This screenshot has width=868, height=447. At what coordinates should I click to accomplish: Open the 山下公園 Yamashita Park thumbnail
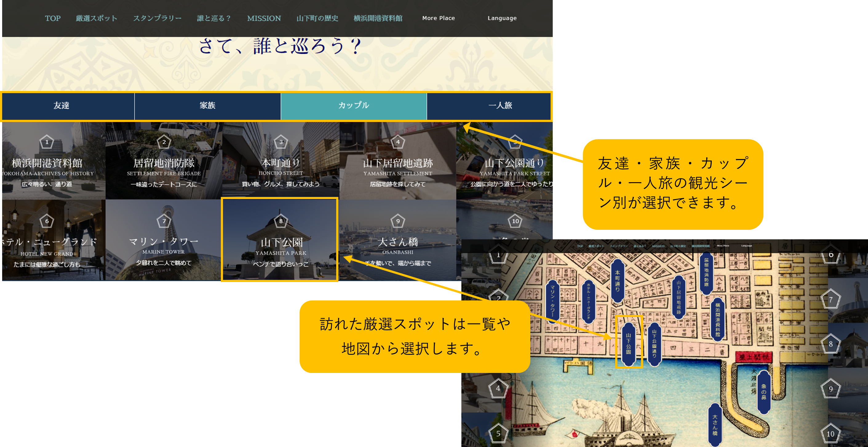pyautogui.click(x=280, y=240)
